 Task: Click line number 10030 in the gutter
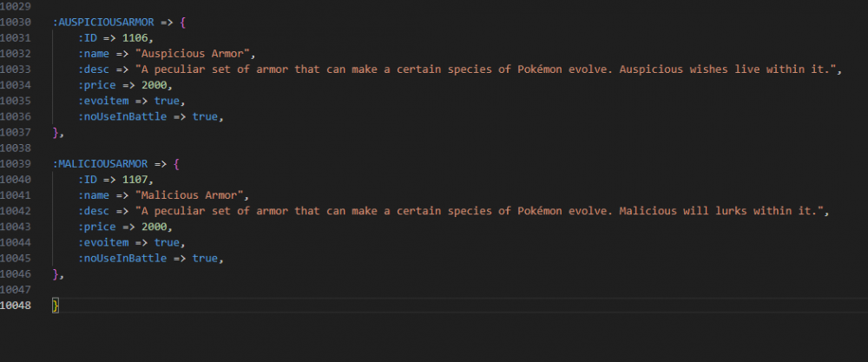pyautogui.click(x=16, y=23)
